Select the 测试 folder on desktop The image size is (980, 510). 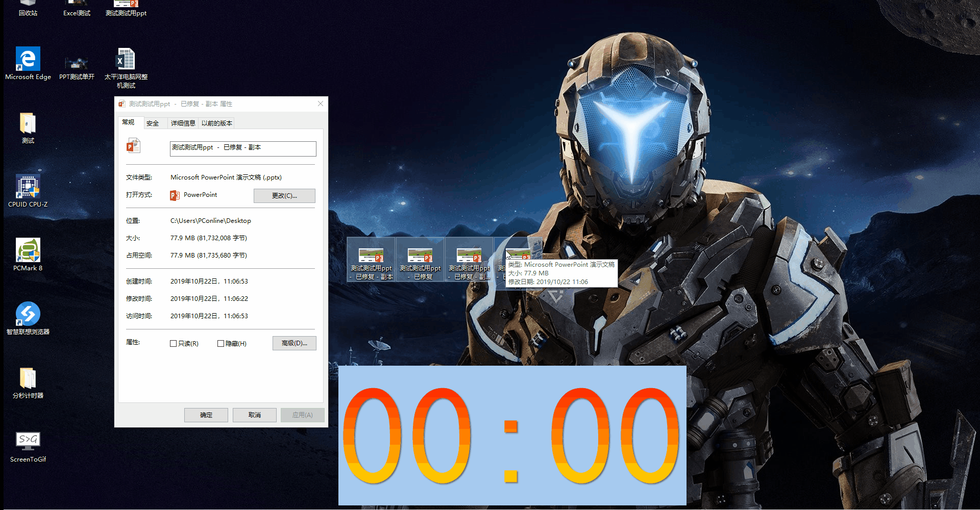[28, 127]
